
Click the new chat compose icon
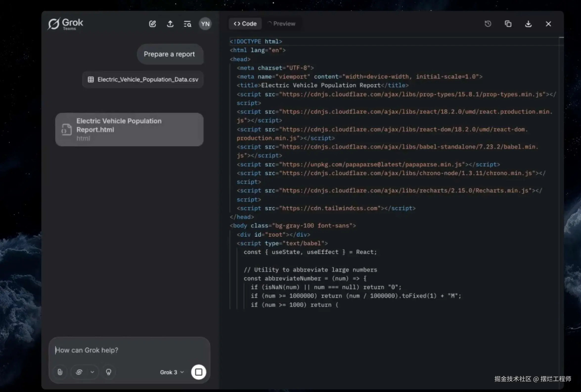pos(153,24)
